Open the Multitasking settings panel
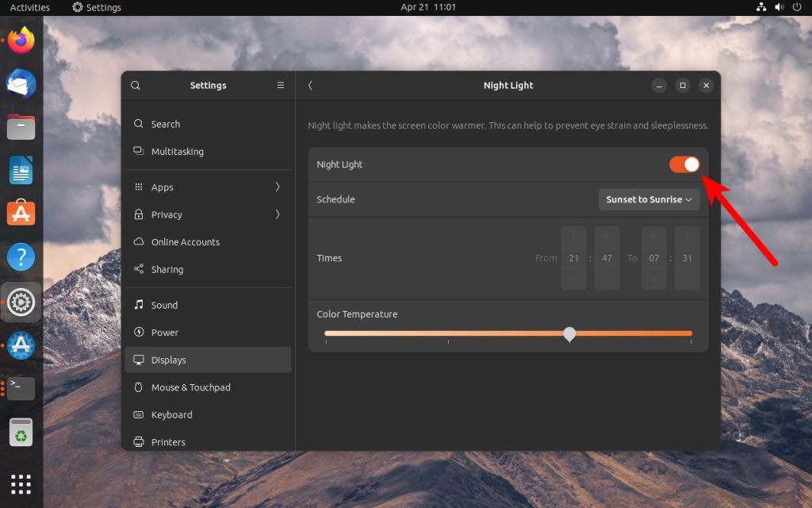The width and height of the screenshot is (812, 508). 209,152
